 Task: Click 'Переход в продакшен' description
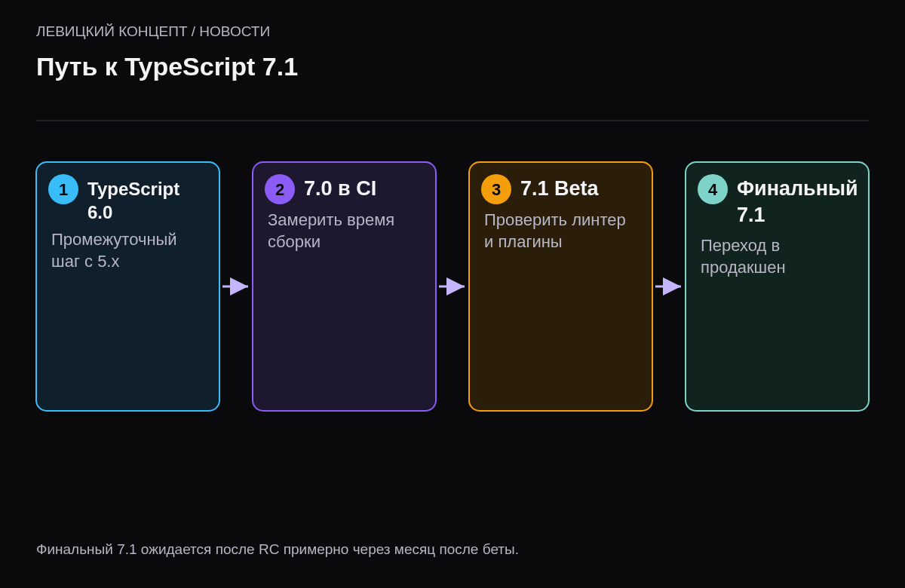click(x=743, y=256)
